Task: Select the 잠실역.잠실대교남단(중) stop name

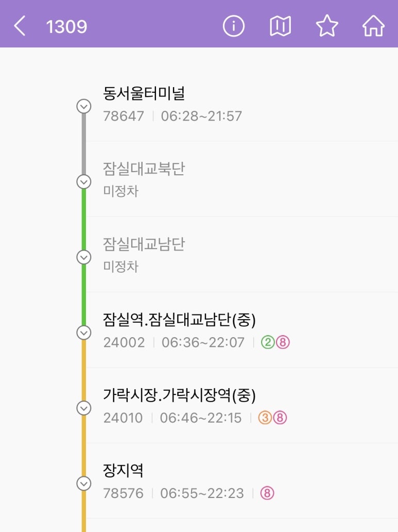Action: coord(179,320)
